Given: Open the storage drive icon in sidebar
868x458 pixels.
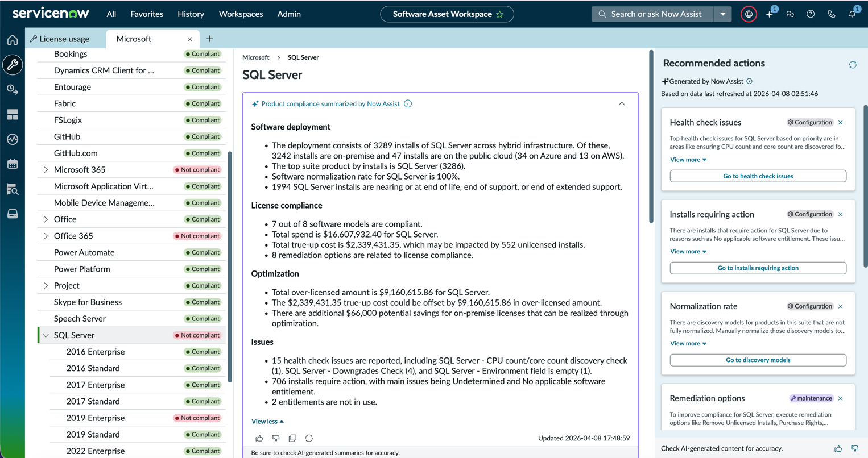Looking at the screenshot, I should (x=13, y=214).
